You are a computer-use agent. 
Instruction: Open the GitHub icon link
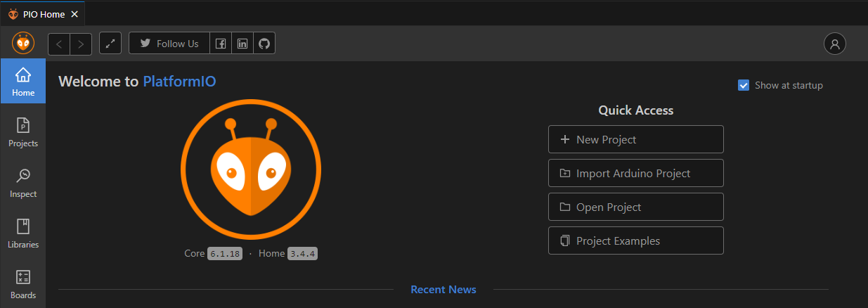[264, 44]
